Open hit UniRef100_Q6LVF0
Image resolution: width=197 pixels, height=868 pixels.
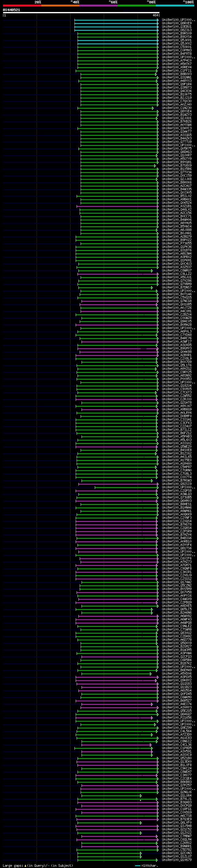click(x=176, y=822)
